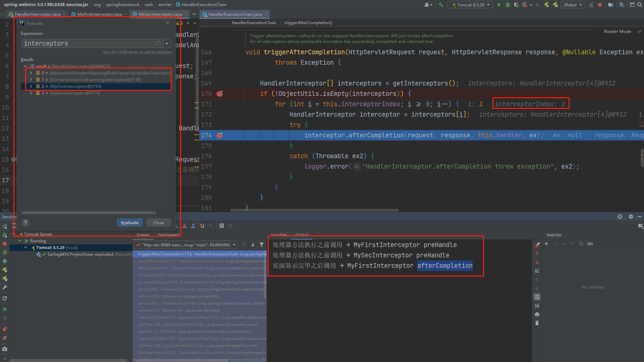The height and width of the screenshot is (362, 644).
Task: Toggle Reader Mode in editor
Action: point(618,31)
